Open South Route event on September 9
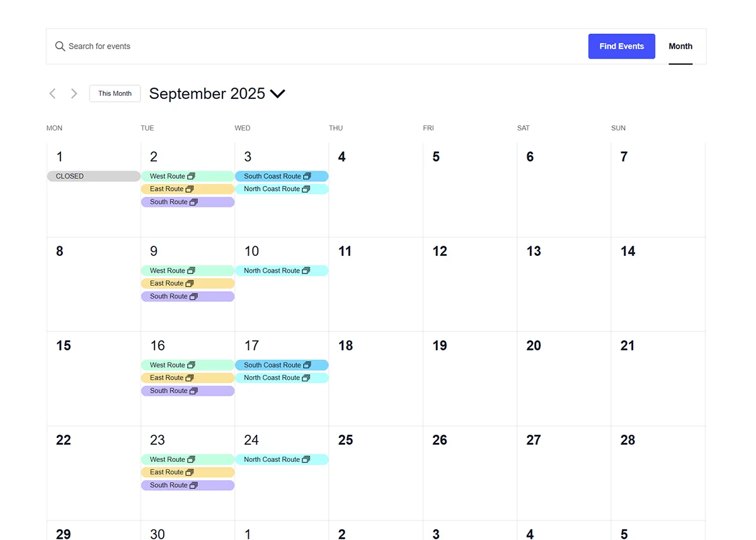756x540 pixels. tap(188, 297)
